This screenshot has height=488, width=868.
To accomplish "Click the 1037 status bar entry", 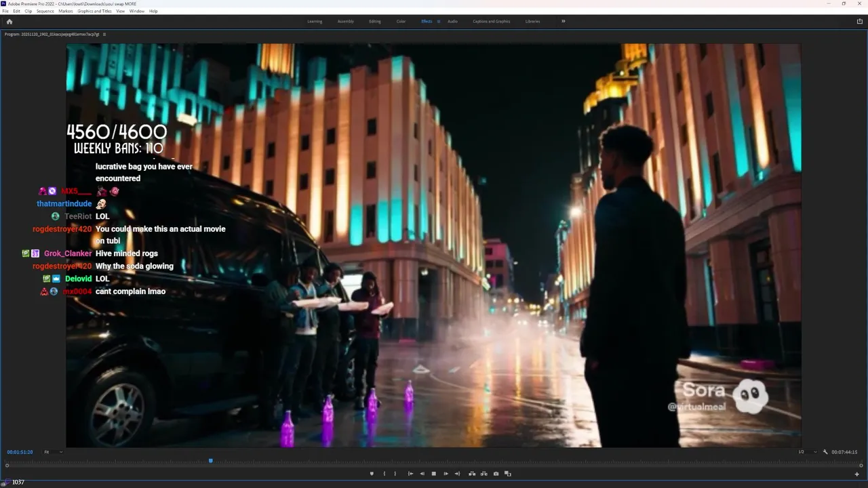I will tap(18, 482).
